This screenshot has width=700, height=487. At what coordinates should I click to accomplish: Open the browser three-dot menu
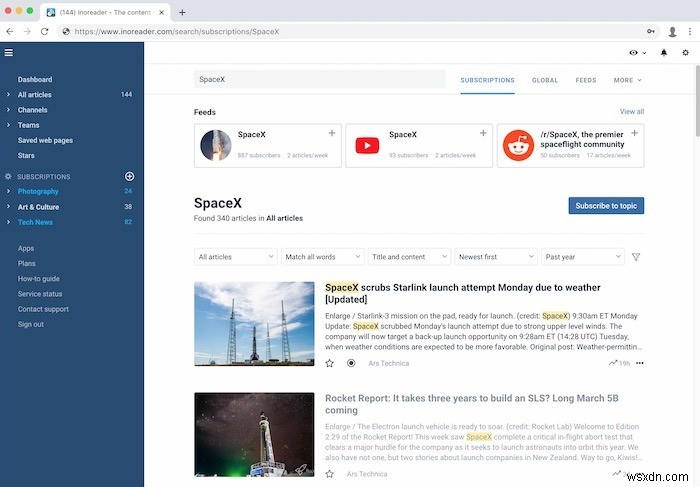pos(690,31)
